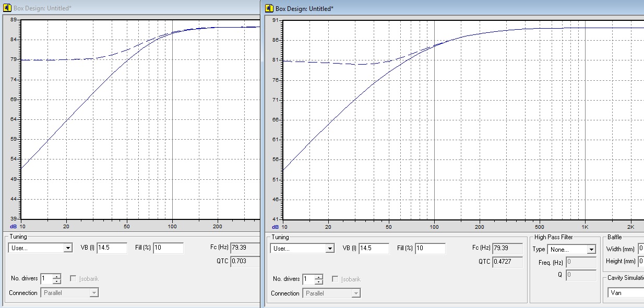Viewport: 644px width, 308px height.
Task: Decrease No. drivers in the left window
Action: [57, 281]
